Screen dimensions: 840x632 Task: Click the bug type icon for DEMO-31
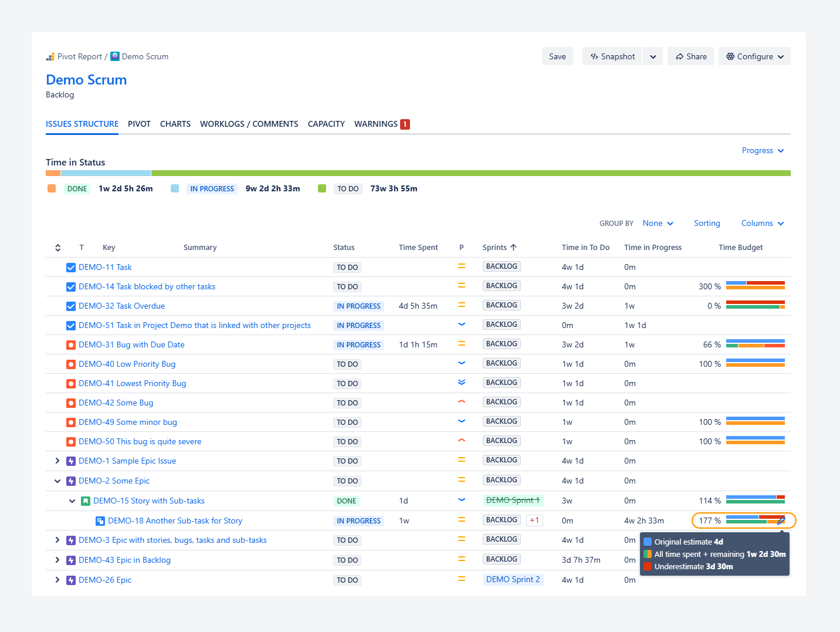(71, 345)
